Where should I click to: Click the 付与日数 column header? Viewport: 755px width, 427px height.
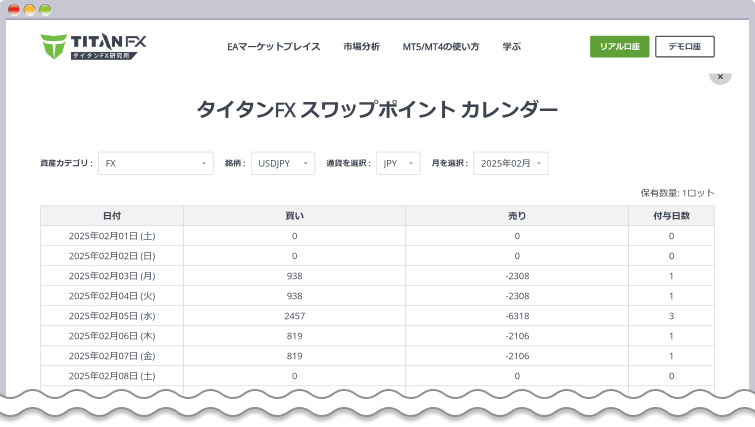(x=671, y=216)
